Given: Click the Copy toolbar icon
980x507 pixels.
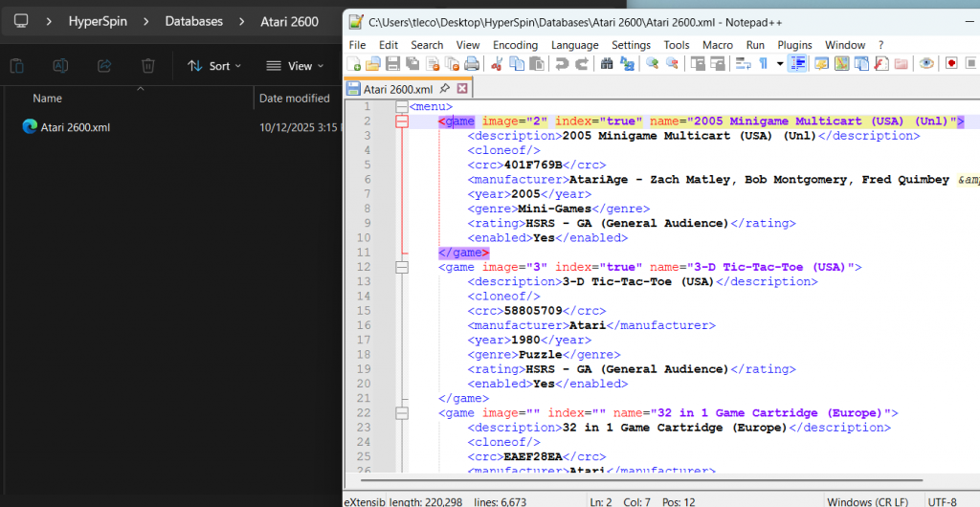Looking at the screenshot, I should [x=516, y=64].
